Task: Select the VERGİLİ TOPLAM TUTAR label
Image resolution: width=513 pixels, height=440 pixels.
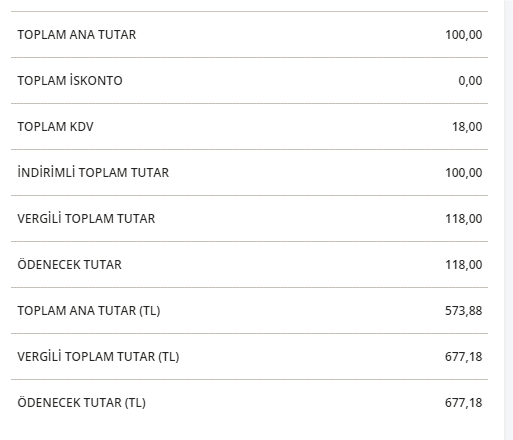Action: tap(86, 218)
